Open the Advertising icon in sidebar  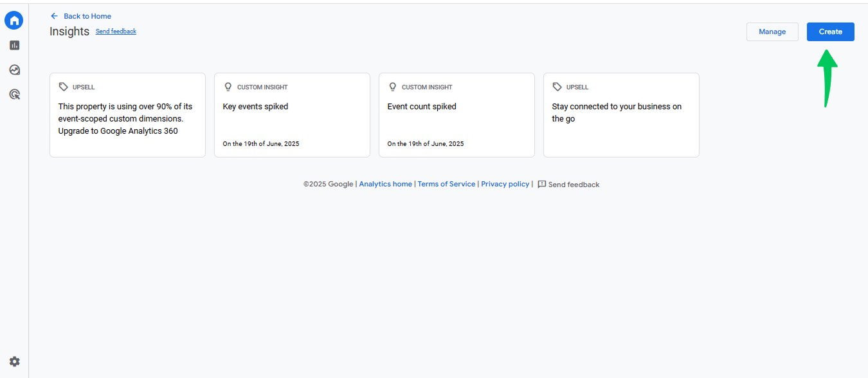tap(14, 94)
